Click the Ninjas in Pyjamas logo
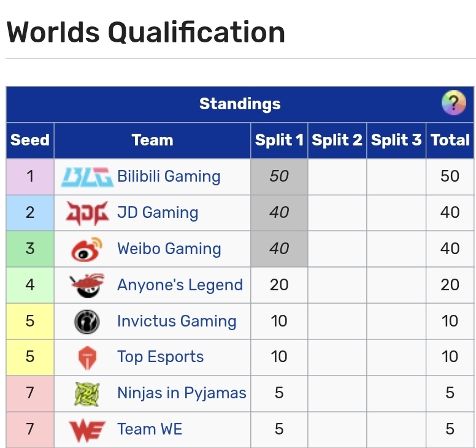Viewport: 476px width, 448px height. coord(86,393)
